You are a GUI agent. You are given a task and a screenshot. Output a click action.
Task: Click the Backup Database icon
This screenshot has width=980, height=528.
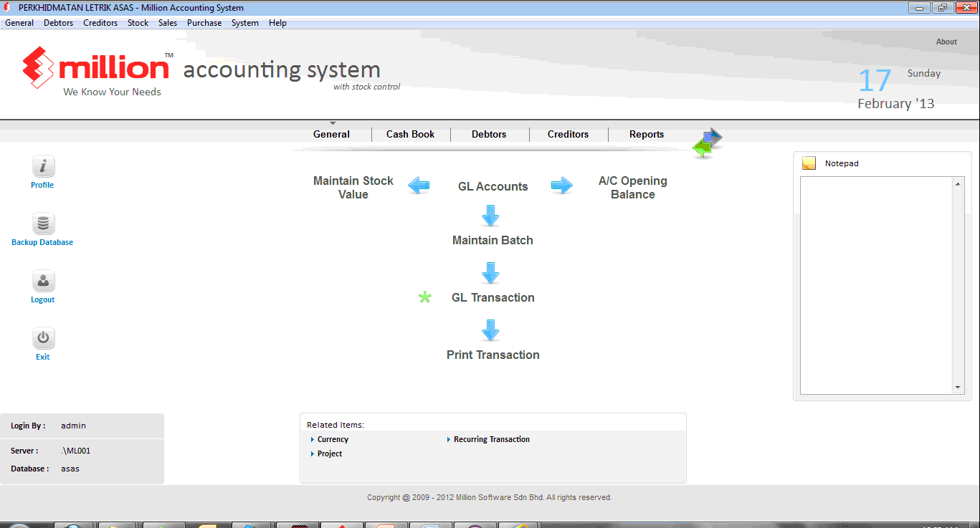pyautogui.click(x=42, y=223)
